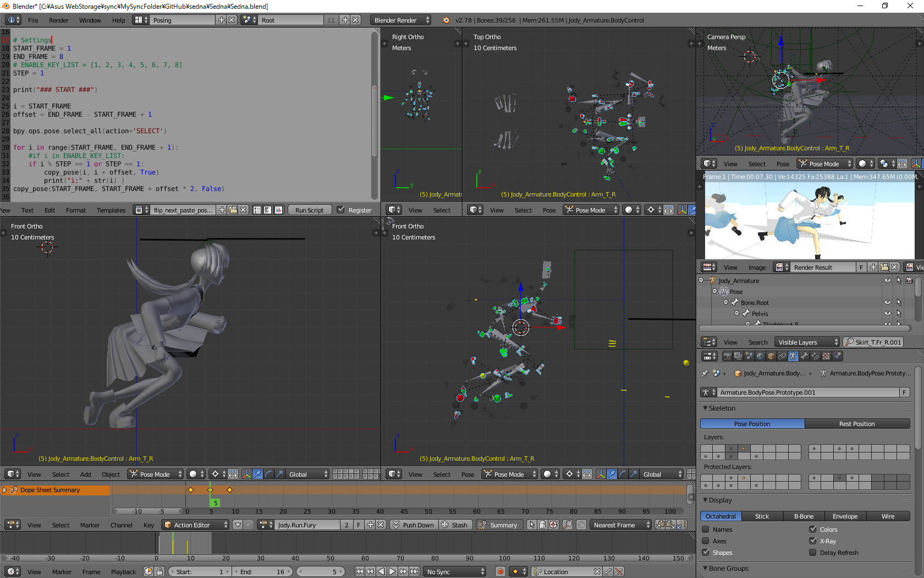Enable the Axes display checkbox
Viewport: 924px width, 578px height.
click(706, 541)
